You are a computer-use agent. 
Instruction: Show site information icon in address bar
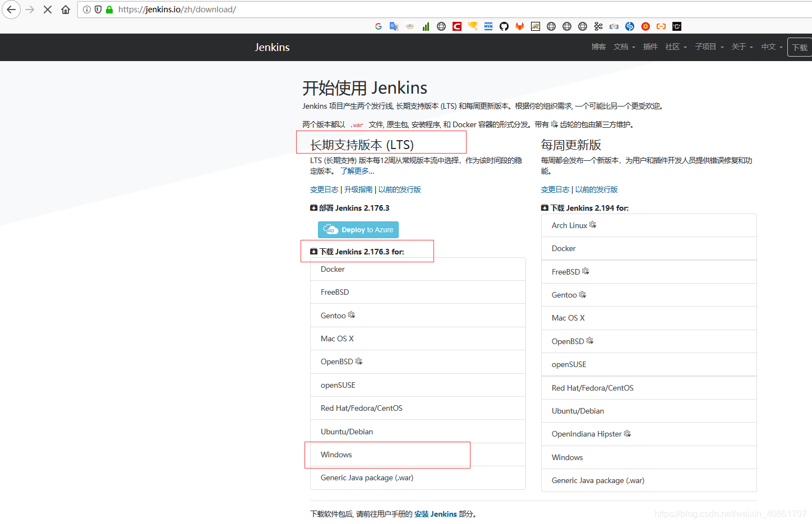pyautogui.click(x=87, y=10)
